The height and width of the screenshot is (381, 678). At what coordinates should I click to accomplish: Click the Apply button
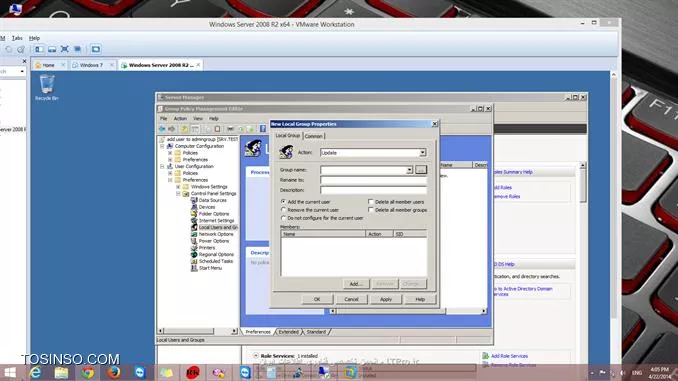point(386,299)
